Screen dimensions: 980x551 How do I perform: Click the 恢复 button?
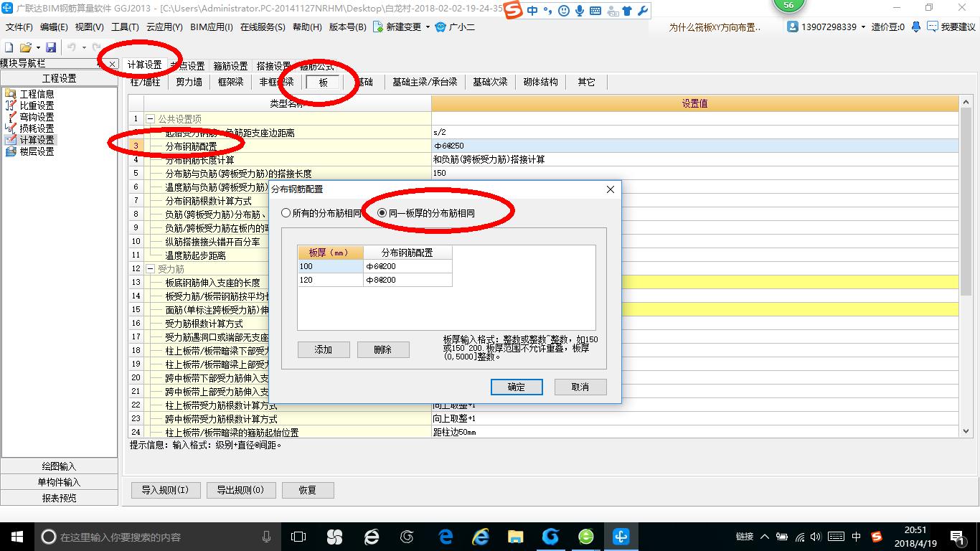coord(308,490)
